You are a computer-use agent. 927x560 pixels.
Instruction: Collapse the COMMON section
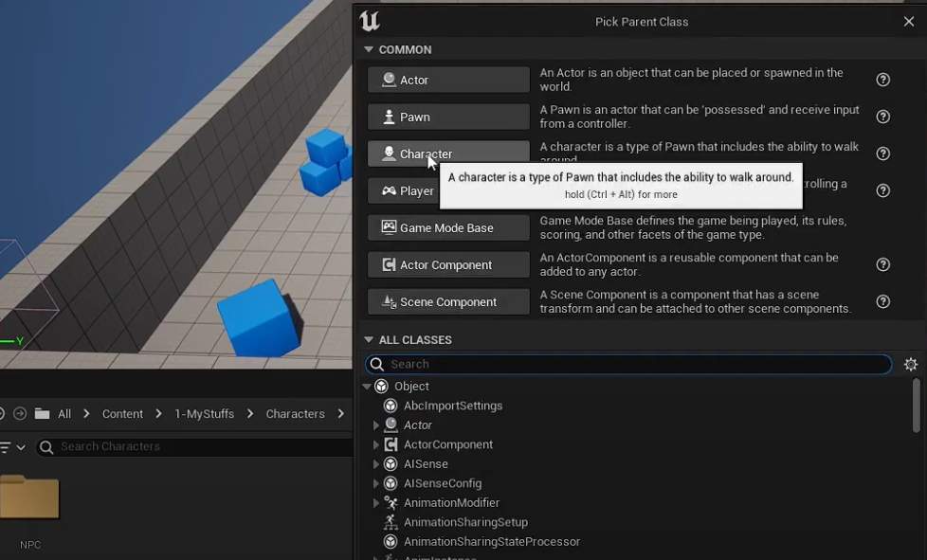369,49
